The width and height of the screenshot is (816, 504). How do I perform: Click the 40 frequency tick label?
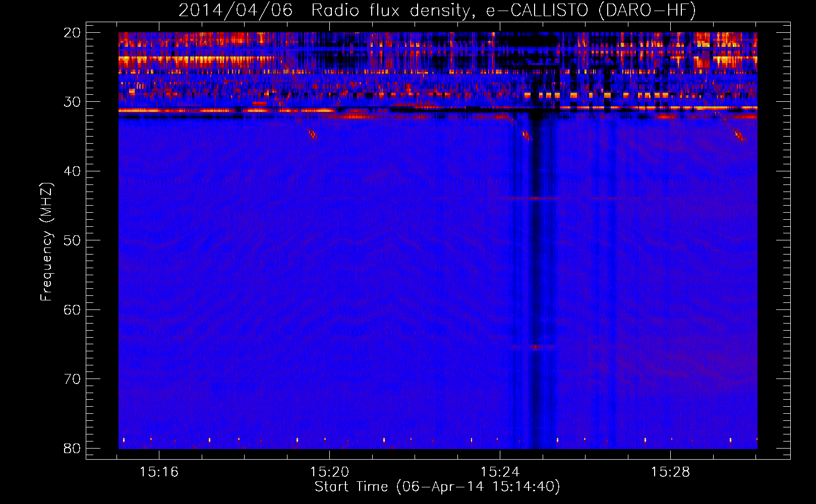pos(72,171)
